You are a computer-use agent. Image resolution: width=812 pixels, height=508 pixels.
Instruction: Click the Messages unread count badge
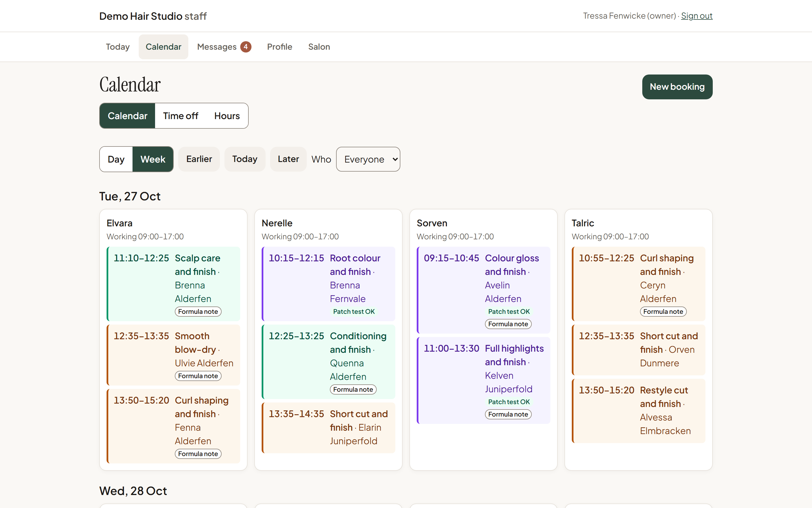[246, 47]
